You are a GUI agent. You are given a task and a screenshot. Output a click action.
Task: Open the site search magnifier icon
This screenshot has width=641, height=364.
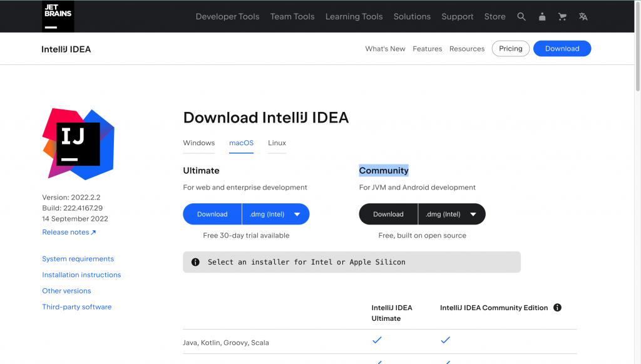[521, 16]
